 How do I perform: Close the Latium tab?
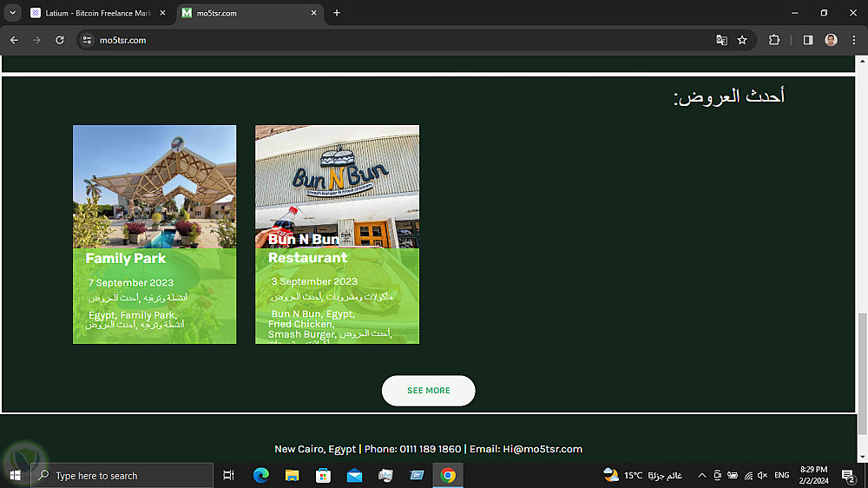[x=162, y=13]
